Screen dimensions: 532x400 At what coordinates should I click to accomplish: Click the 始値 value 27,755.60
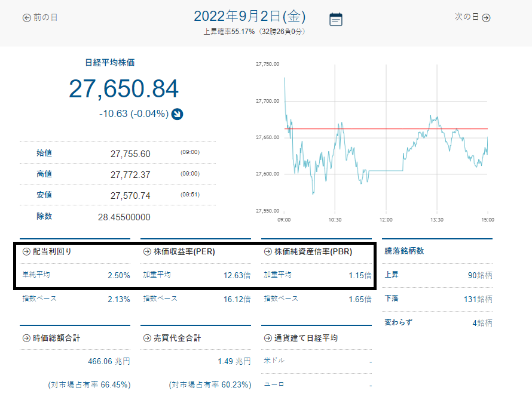130,154
